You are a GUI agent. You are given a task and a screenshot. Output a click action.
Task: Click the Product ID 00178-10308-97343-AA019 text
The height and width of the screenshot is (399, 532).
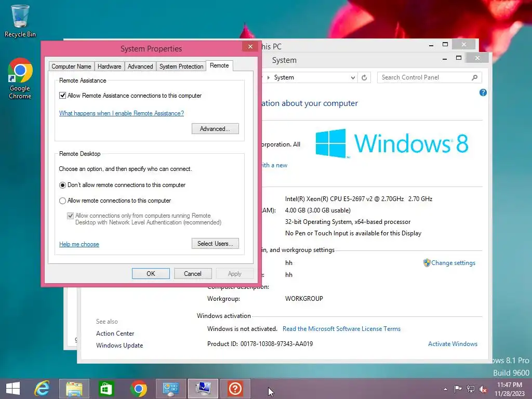click(260, 344)
